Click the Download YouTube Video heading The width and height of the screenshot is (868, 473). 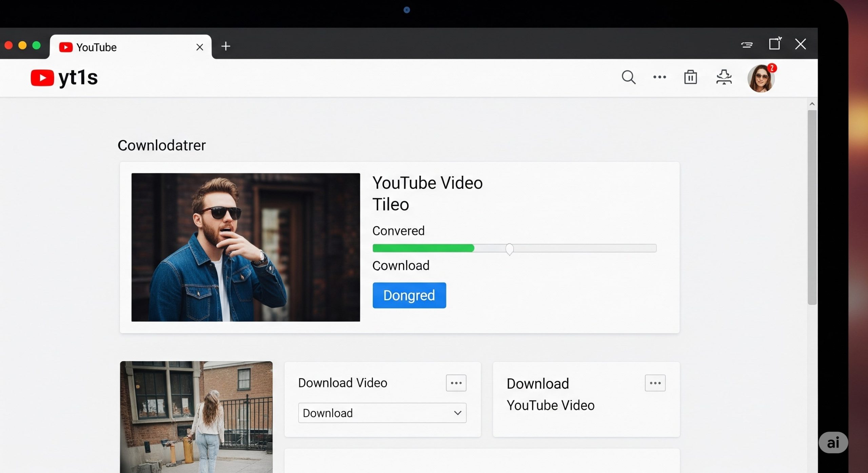(x=550, y=394)
